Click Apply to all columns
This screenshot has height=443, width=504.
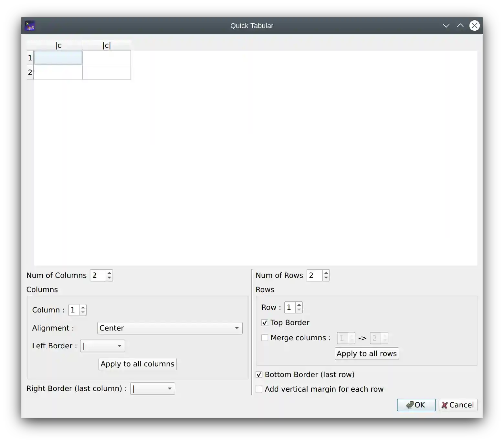[137, 364]
